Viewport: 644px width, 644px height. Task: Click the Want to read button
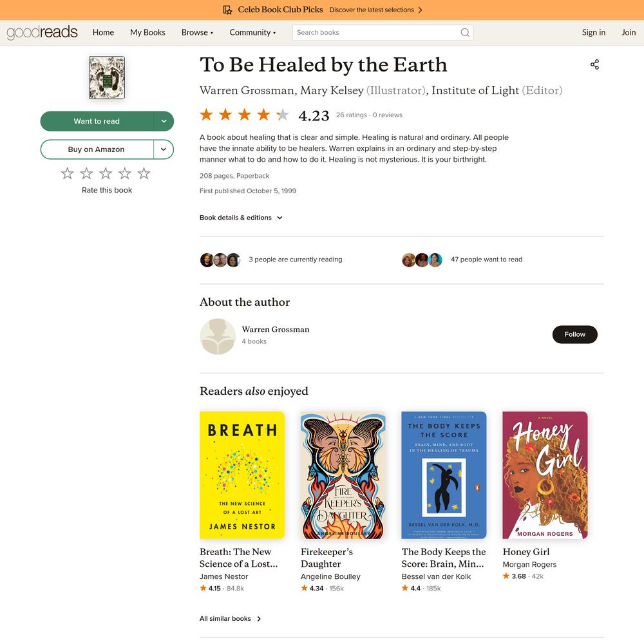click(x=97, y=121)
